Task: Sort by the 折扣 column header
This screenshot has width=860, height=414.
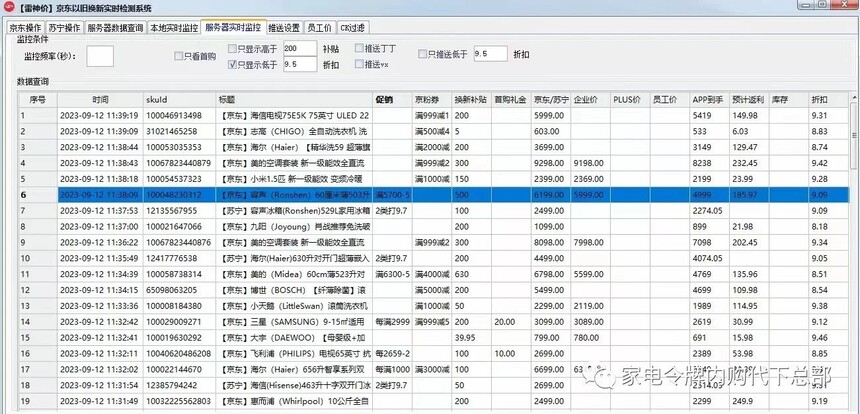Action: click(x=828, y=100)
